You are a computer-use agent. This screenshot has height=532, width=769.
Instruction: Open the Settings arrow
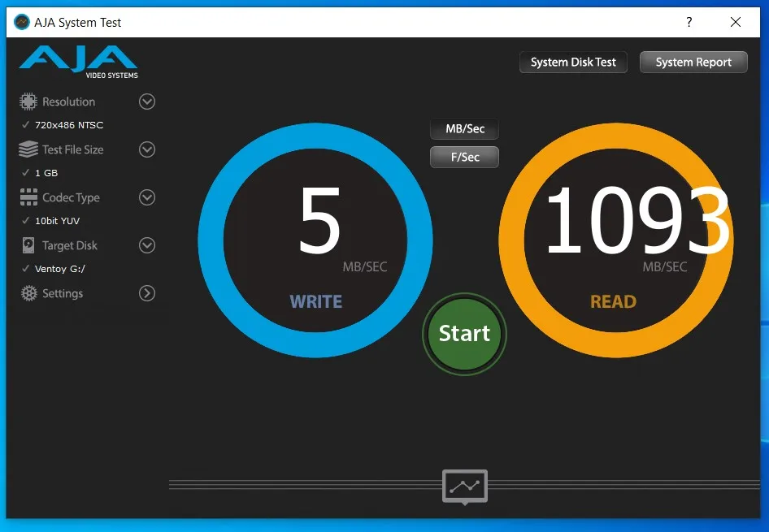147,293
